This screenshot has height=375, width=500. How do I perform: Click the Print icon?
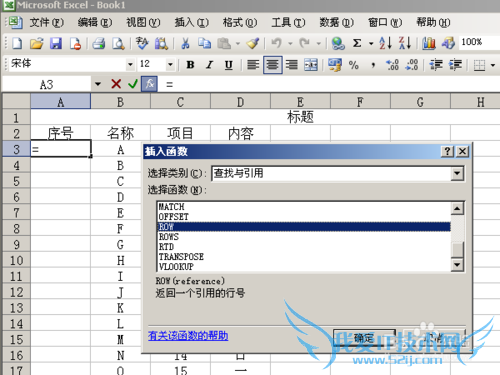click(99, 43)
